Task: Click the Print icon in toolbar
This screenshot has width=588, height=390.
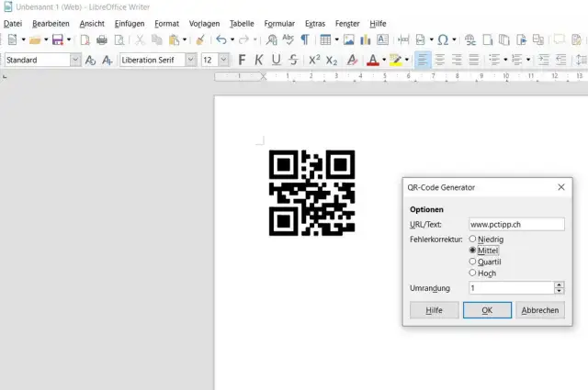Action: (102, 39)
